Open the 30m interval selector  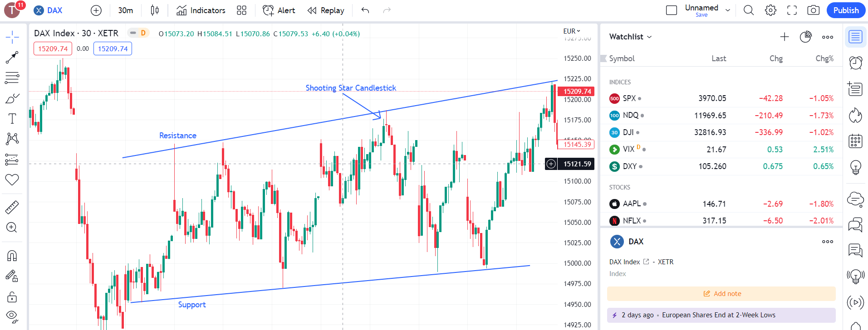pyautogui.click(x=126, y=10)
